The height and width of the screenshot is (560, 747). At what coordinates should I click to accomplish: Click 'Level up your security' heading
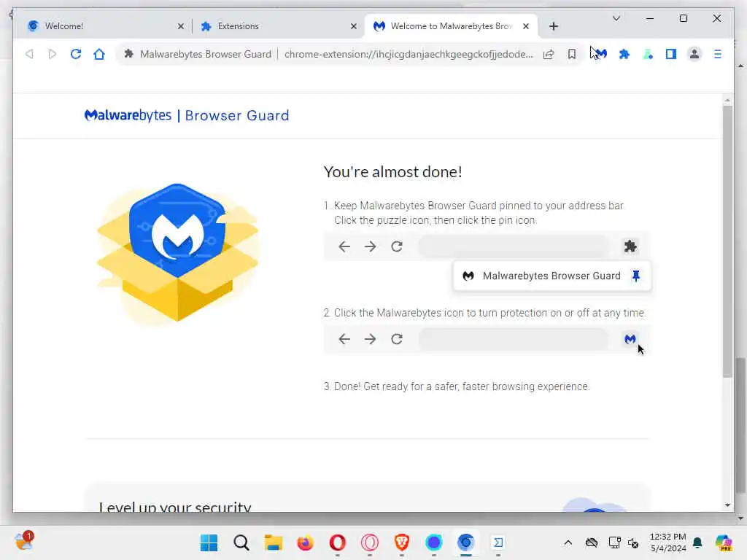point(175,507)
